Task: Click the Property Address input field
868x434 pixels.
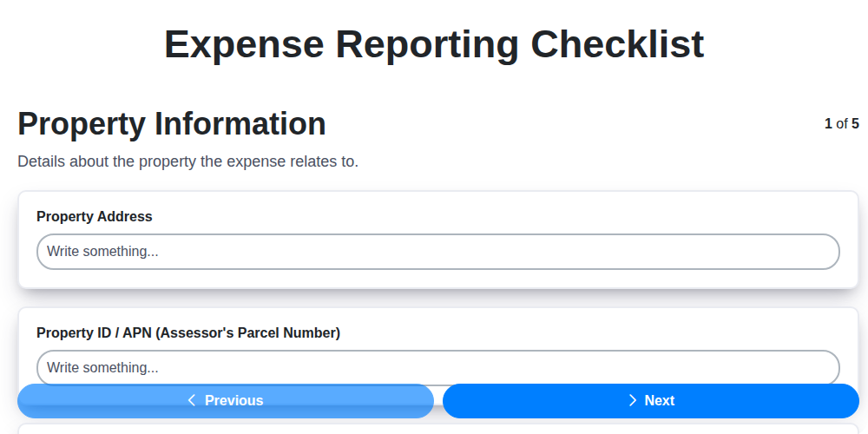Action: pyautogui.click(x=437, y=252)
